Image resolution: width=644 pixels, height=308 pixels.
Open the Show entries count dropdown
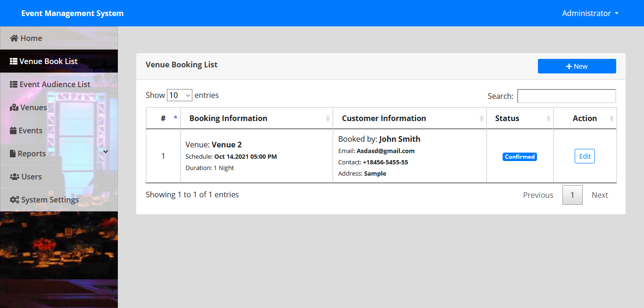tap(180, 95)
